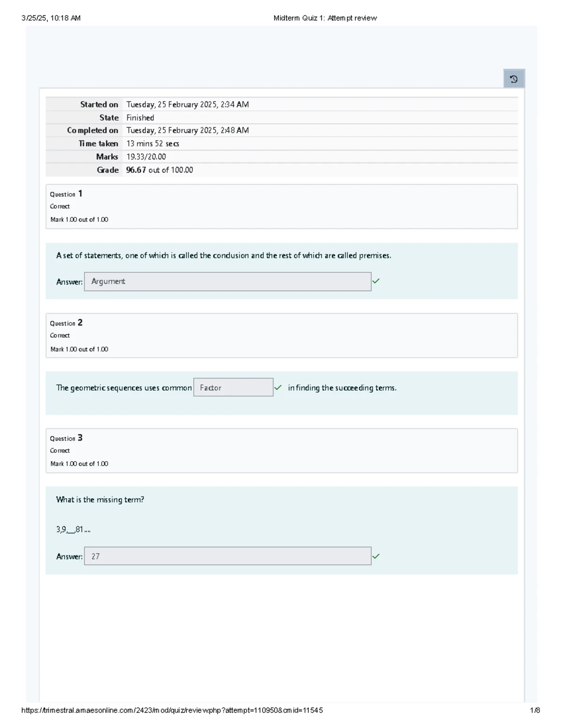The image size is (563, 728).
Task: Click the print timestamp '3/25/25, 10:18 AM'
Action: pos(51,18)
